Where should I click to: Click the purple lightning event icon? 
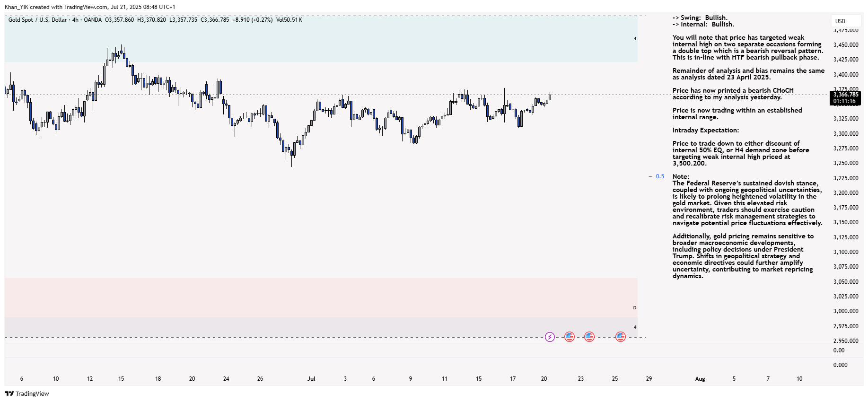pos(550,337)
